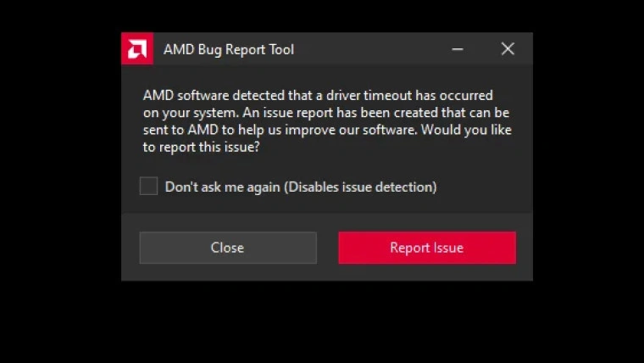644x363 pixels.
Task: Close the dialog with the X icon
Action: point(508,49)
